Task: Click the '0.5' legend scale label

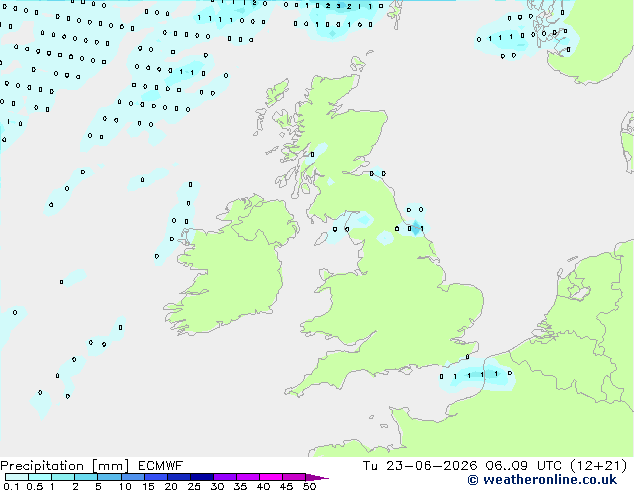Action: click(x=35, y=486)
